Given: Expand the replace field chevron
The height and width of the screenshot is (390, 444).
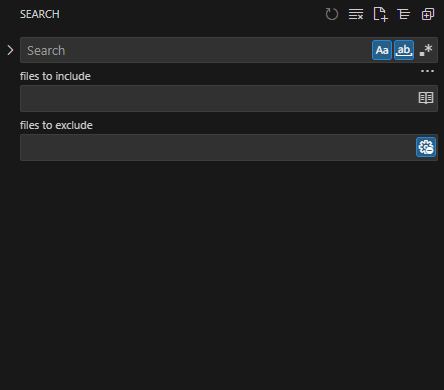Looking at the screenshot, I should [x=10, y=50].
